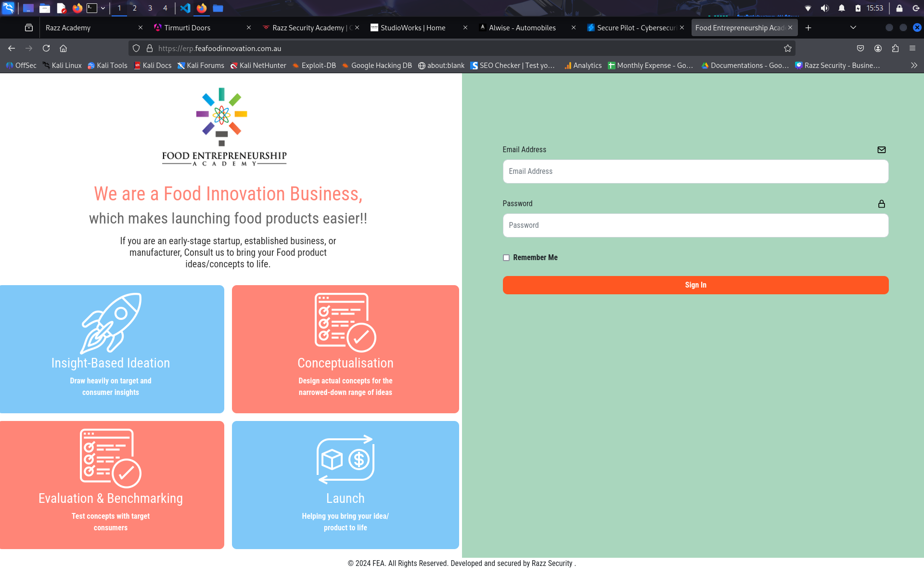Go to the browser home page
Image resolution: width=924 pixels, height=578 pixels.
coord(63,48)
